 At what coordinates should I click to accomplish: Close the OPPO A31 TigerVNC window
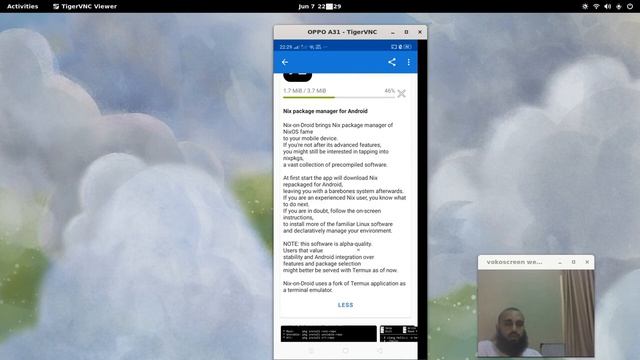coord(420,32)
